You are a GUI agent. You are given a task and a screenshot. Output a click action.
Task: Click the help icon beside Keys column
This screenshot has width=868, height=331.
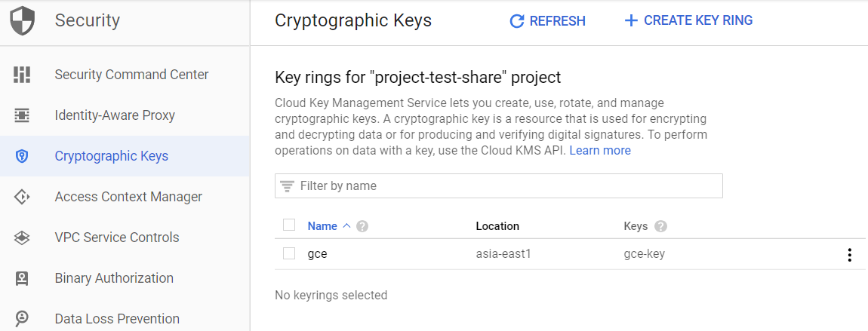[x=660, y=226]
